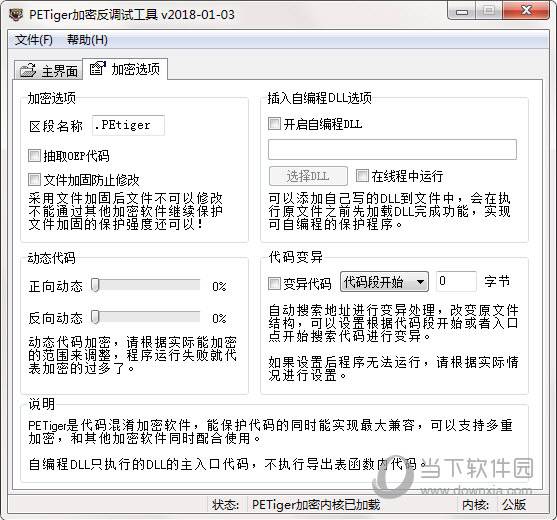
Task: Click the 内核: label in status bar
Action: 475,505
